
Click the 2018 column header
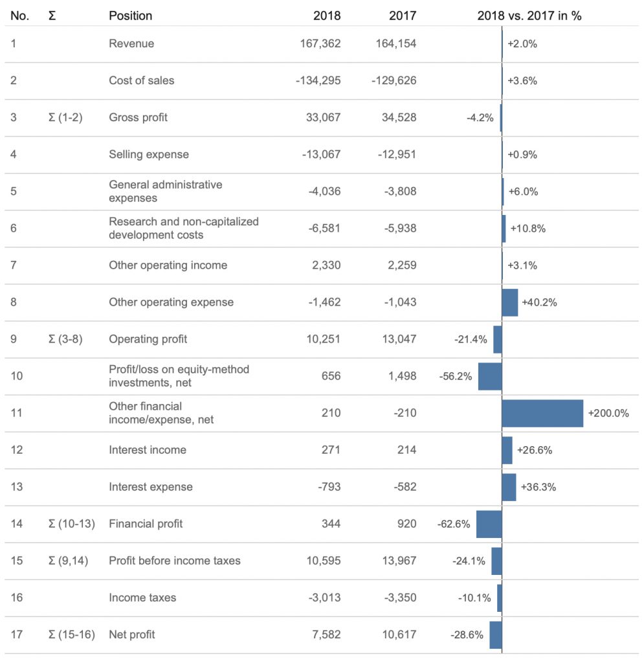[x=327, y=16]
